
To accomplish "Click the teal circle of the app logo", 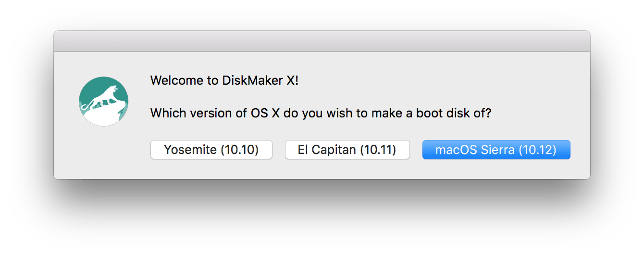I will point(103,102).
